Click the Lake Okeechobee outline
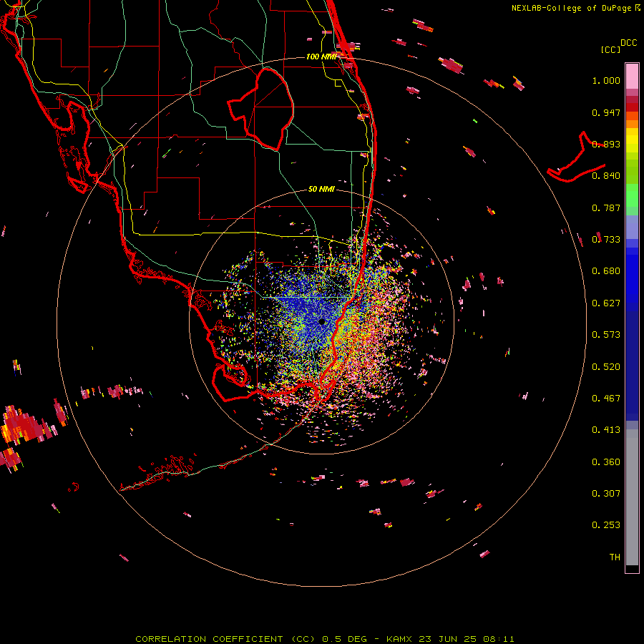 click(261, 109)
